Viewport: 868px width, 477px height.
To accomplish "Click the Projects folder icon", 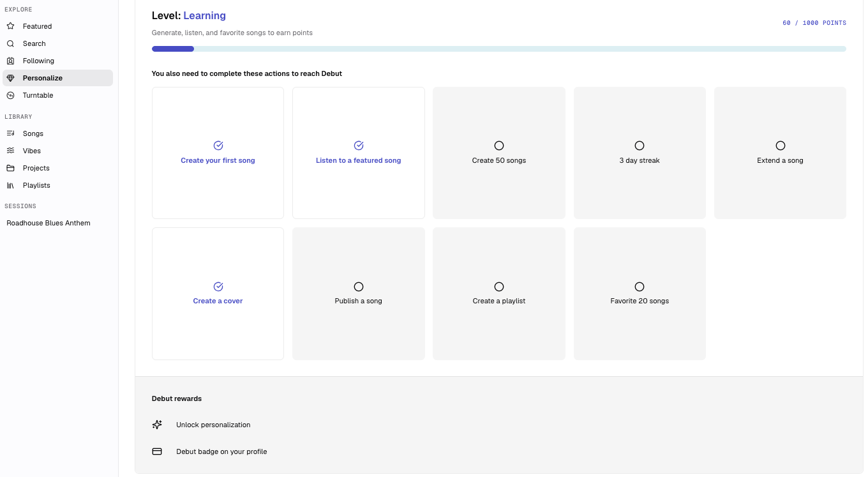I will tap(10, 168).
